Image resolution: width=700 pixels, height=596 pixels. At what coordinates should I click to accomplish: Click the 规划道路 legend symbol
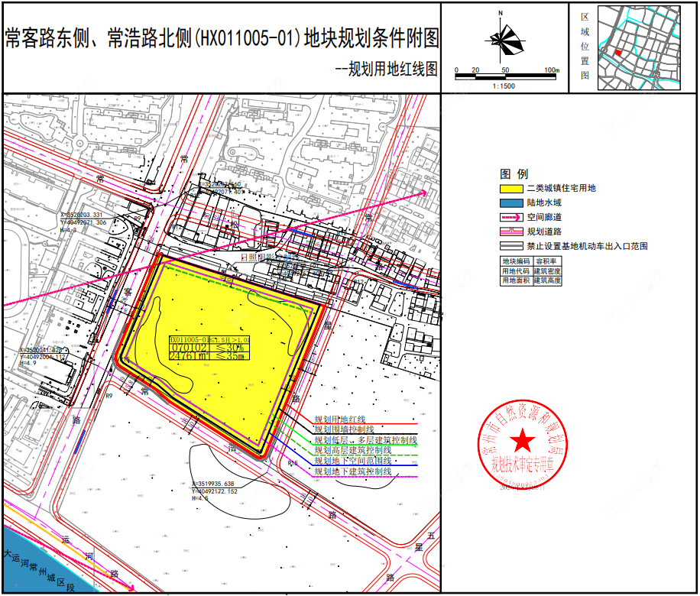coord(510,232)
